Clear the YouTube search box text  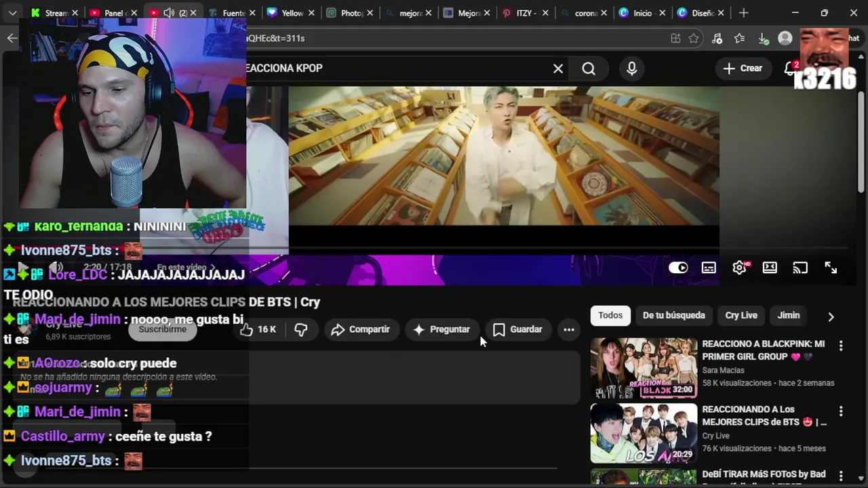point(558,68)
